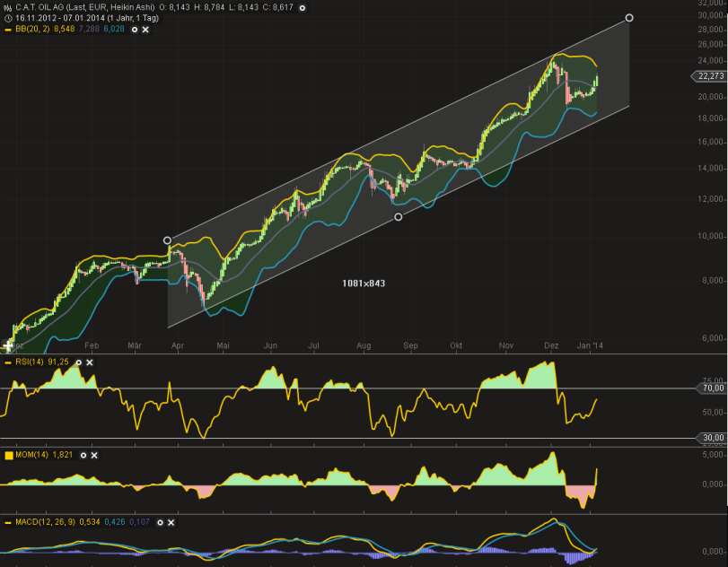Click the Mai label on the time axis
This screenshot has width=728, height=567.
click(x=223, y=345)
